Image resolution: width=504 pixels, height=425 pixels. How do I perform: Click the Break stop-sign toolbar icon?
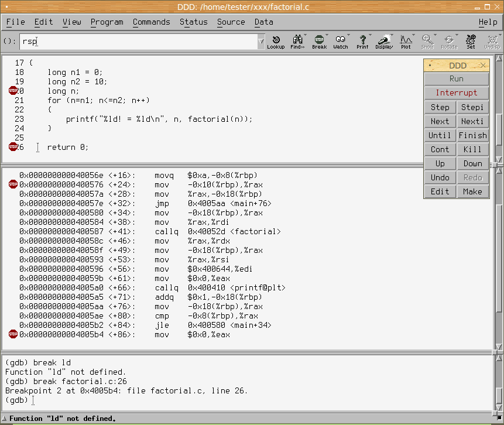tap(319, 42)
